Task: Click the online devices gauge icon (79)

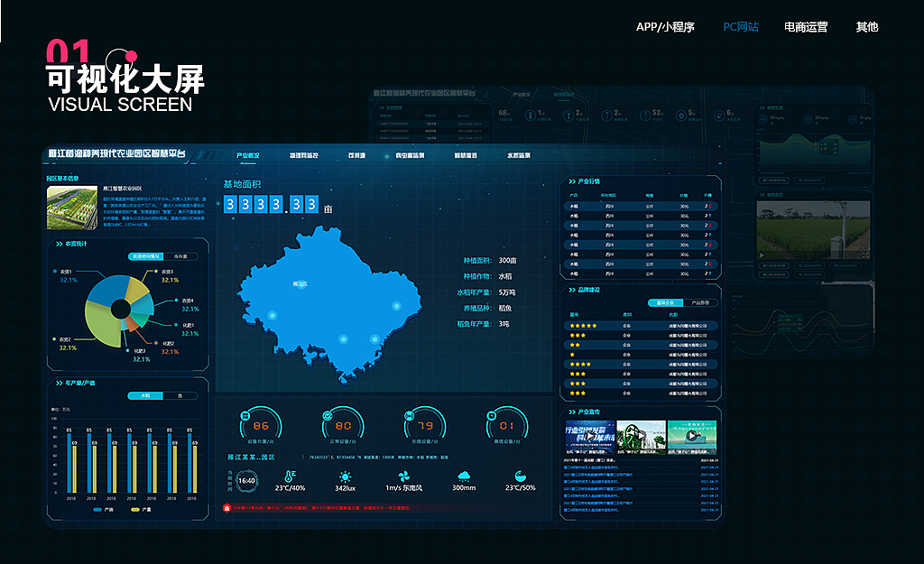Action: pos(409,416)
